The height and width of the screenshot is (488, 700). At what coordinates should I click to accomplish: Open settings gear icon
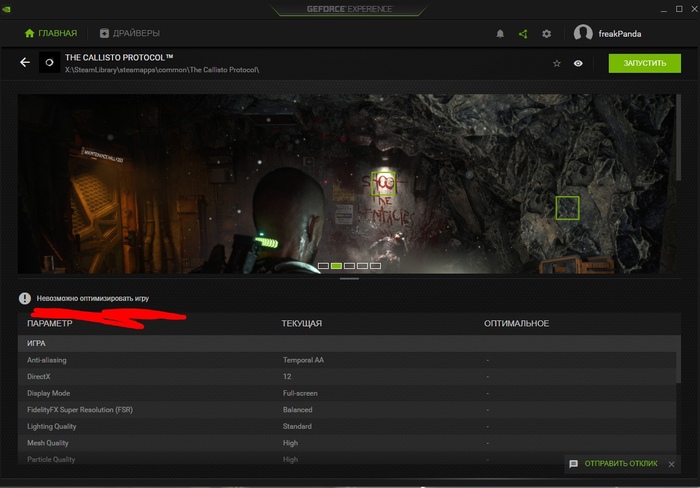coord(546,34)
